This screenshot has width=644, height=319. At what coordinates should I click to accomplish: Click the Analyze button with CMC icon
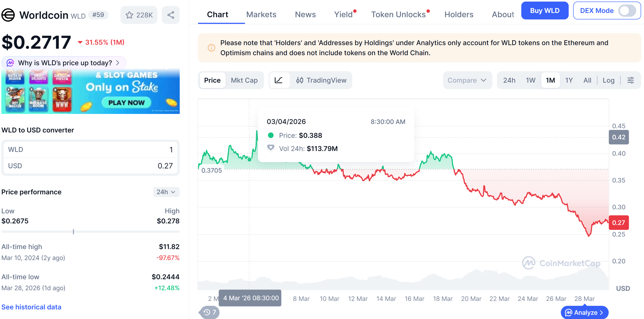pos(584,312)
